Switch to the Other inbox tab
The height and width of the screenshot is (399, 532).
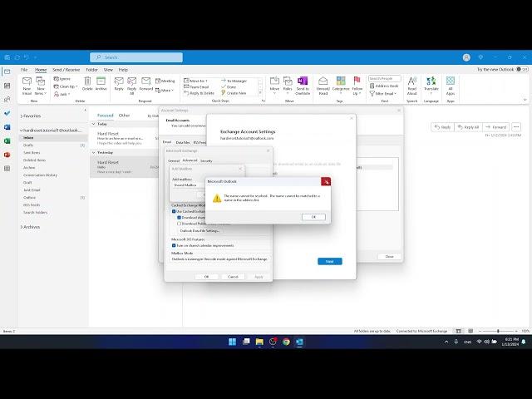[x=124, y=116]
